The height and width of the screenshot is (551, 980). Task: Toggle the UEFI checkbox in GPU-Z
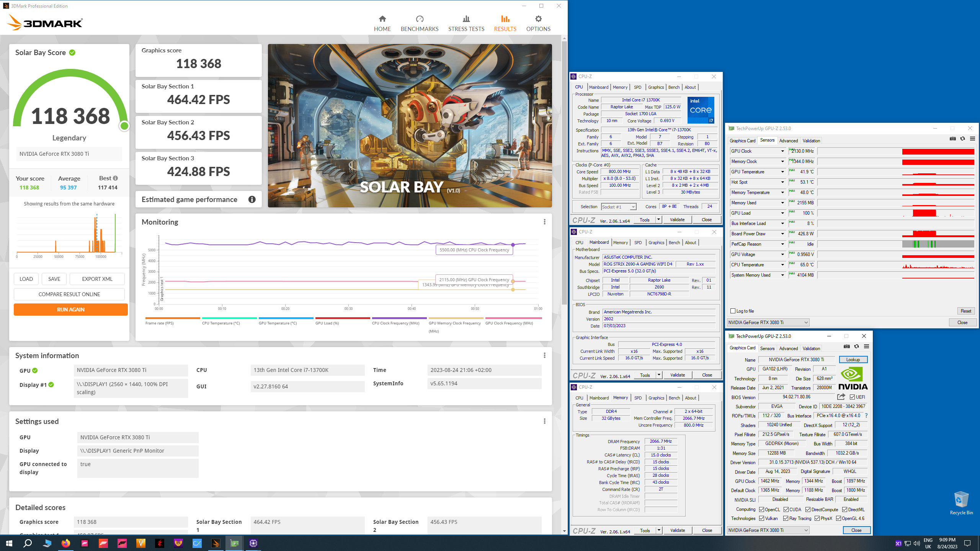(x=852, y=397)
